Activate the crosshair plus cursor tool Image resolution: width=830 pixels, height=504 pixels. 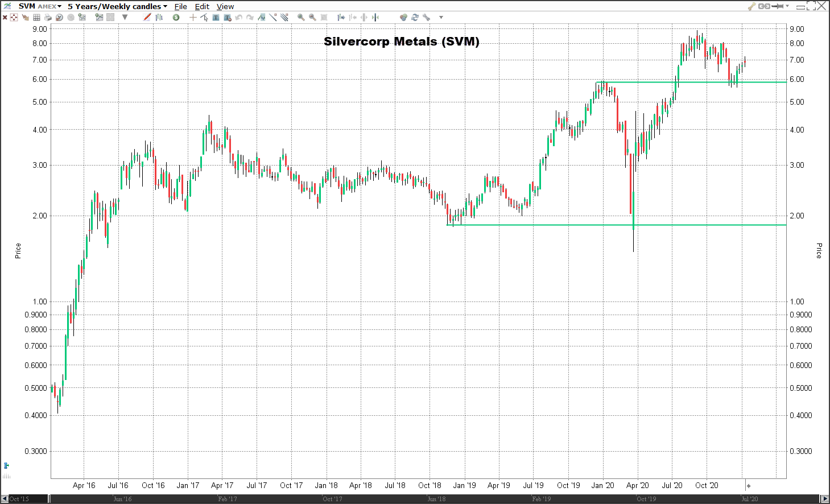click(193, 17)
